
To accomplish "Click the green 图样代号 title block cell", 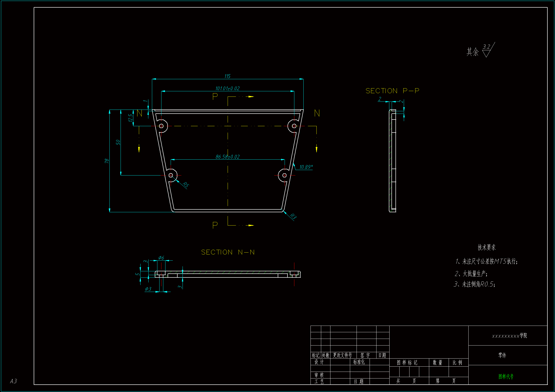I will 506,376.
